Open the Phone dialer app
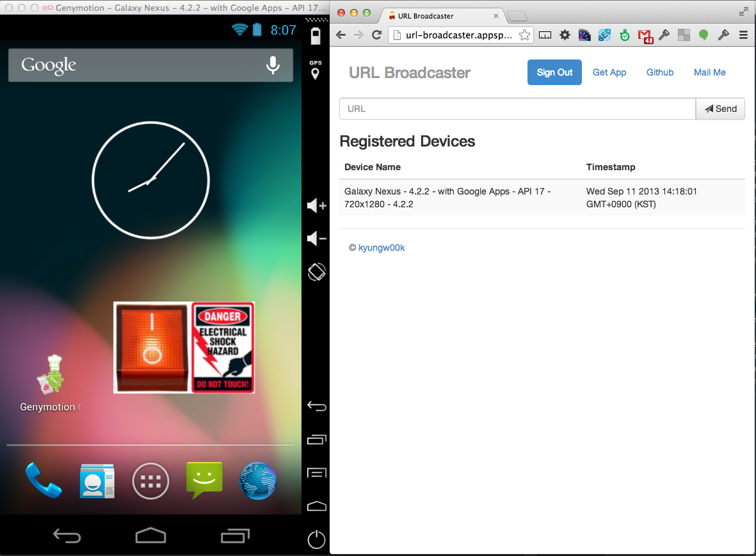The width and height of the screenshot is (756, 556). point(44,481)
